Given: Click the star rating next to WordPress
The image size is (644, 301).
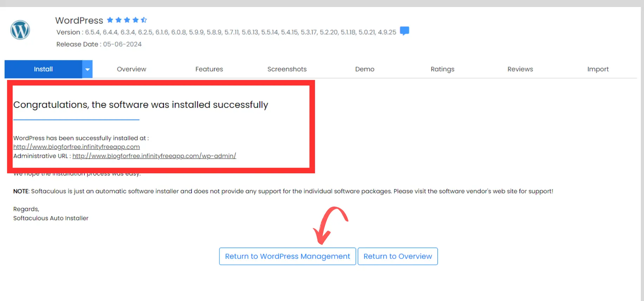Looking at the screenshot, I should (127, 20).
